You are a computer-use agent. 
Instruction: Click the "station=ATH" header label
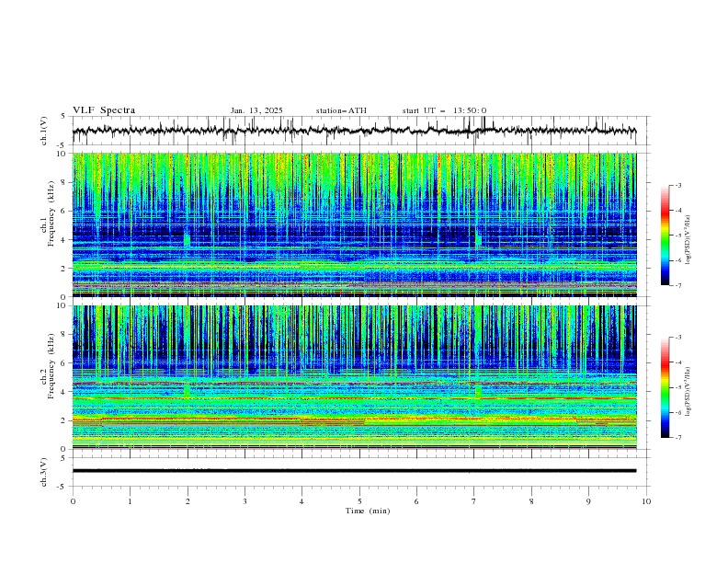pyautogui.click(x=341, y=110)
